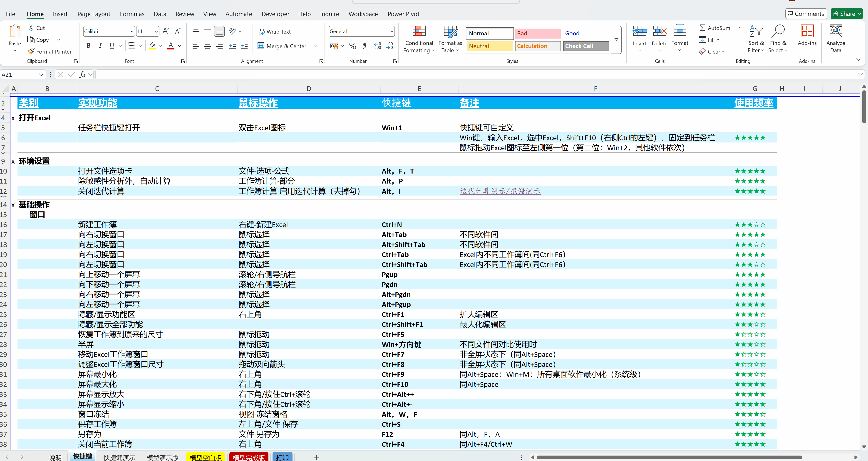Toggle Italic formatting

coord(100,46)
